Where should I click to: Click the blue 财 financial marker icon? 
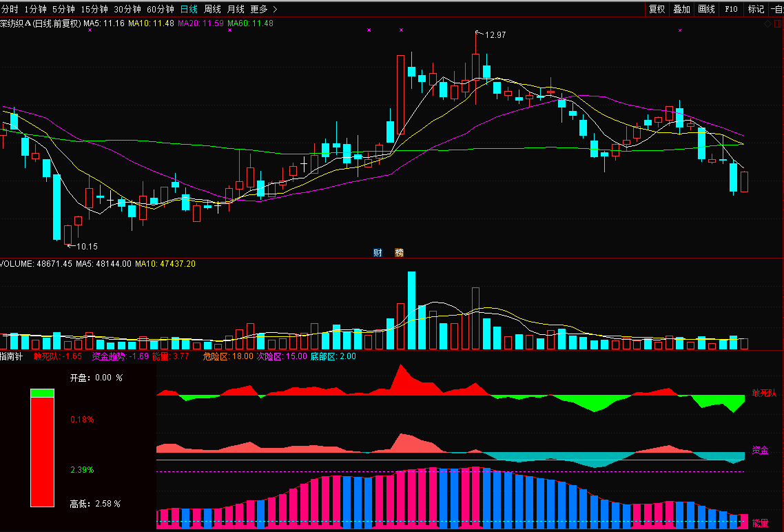(378, 253)
